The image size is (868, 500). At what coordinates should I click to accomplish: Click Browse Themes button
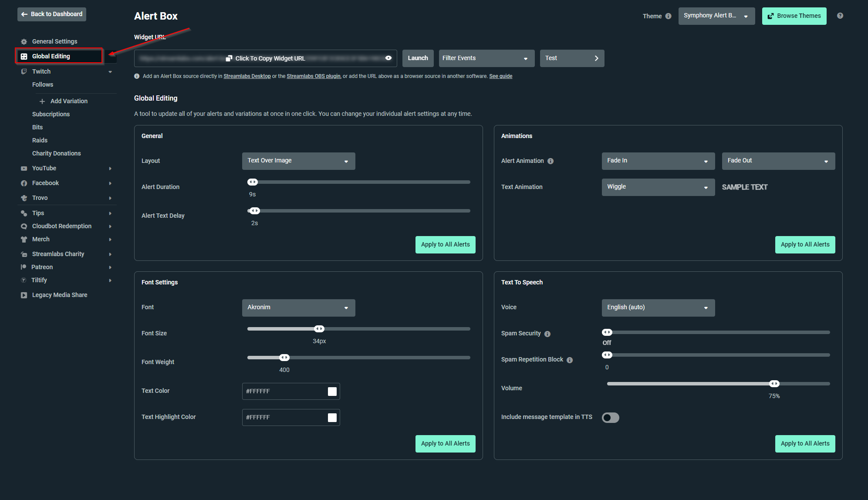coord(794,16)
